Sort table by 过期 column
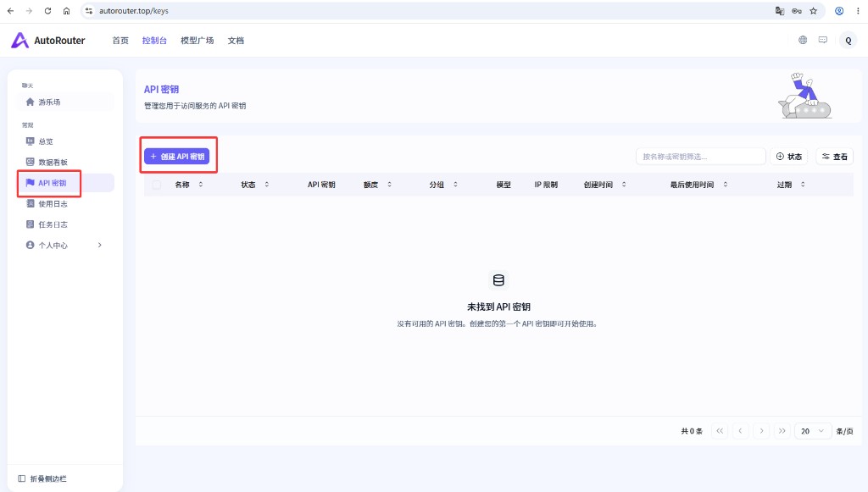868x492 pixels. [x=791, y=185]
